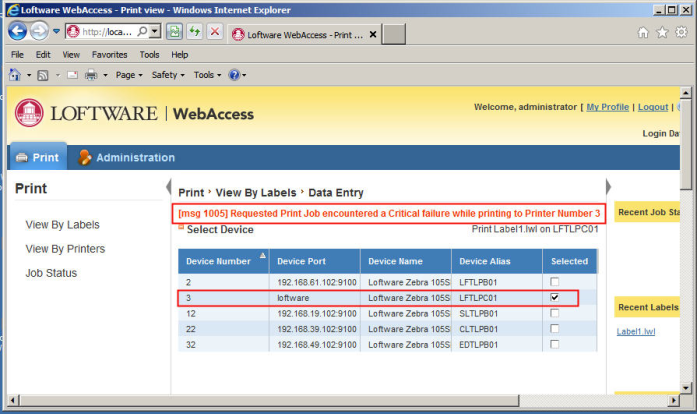The image size is (697, 414).
Task: Sort by Device Alias column header
Action: coord(497,261)
